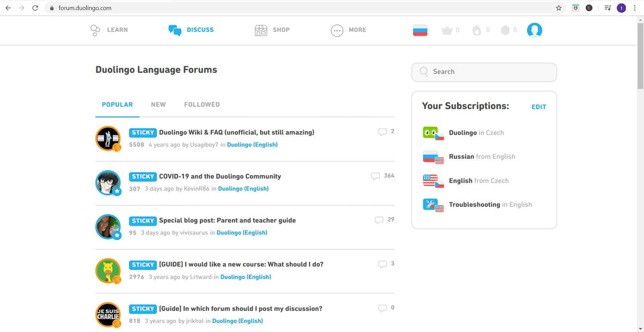Image resolution: width=644 pixels, height=332 pixels.
Task: Open Duolingo Wiki & FAQ post
Action: pos(237,132)
